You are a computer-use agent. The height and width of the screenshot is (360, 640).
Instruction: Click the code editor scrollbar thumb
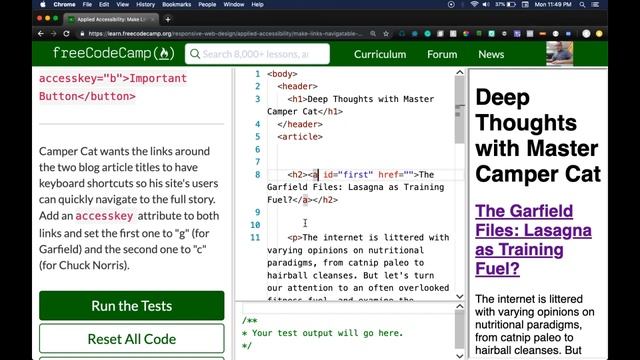460,110
